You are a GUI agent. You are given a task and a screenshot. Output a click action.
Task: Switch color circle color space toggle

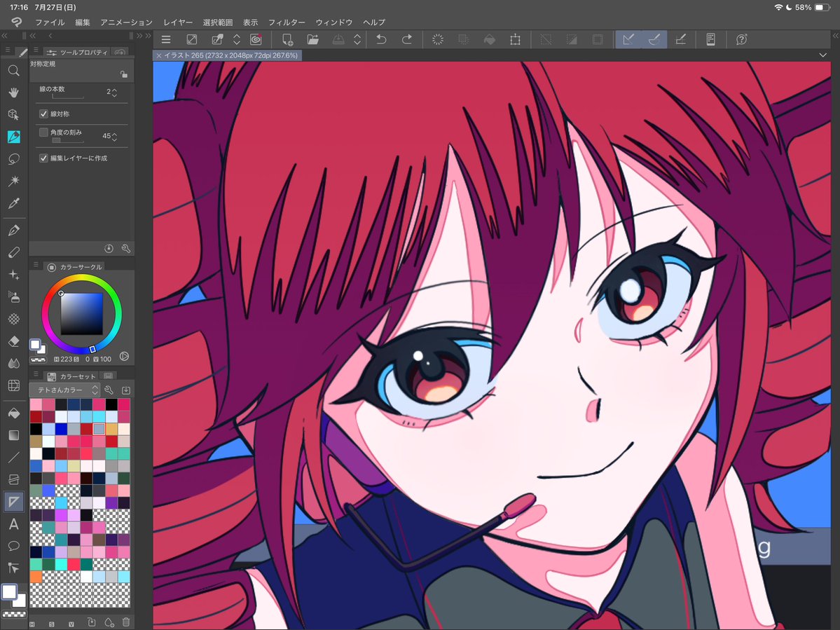(x=124, y=356)
